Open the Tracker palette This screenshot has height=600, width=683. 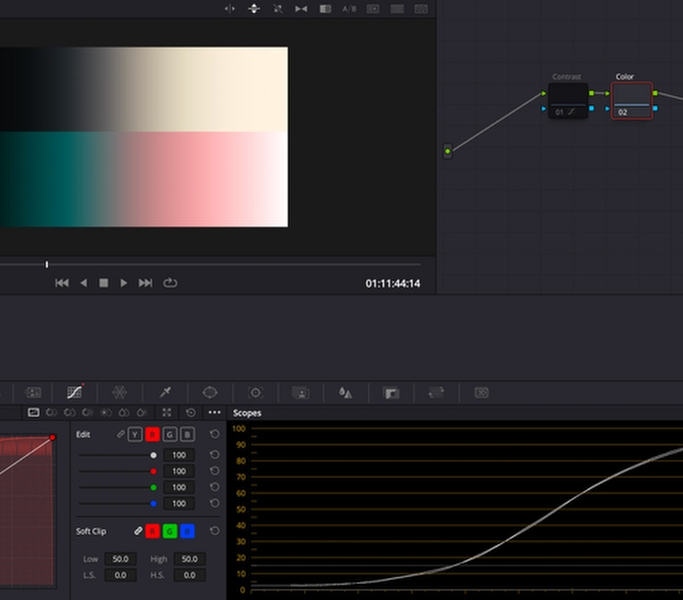255,393
